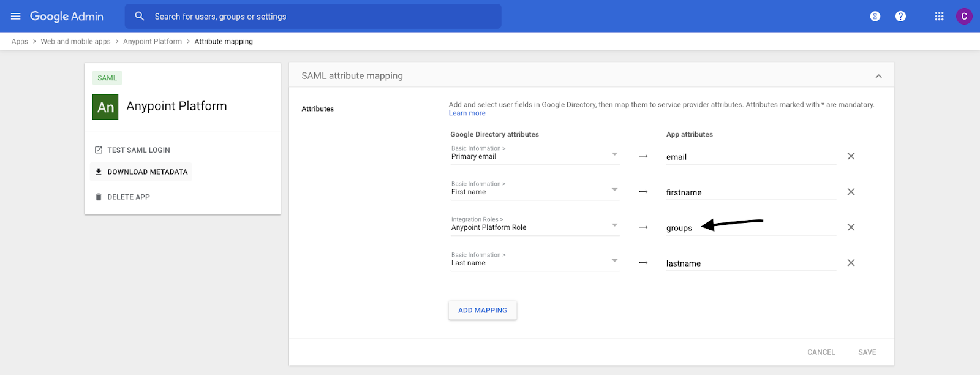This screenshot has height=375, width=980.
Task: Remove the lastname attribute mapping
Action: coord(851,263)
